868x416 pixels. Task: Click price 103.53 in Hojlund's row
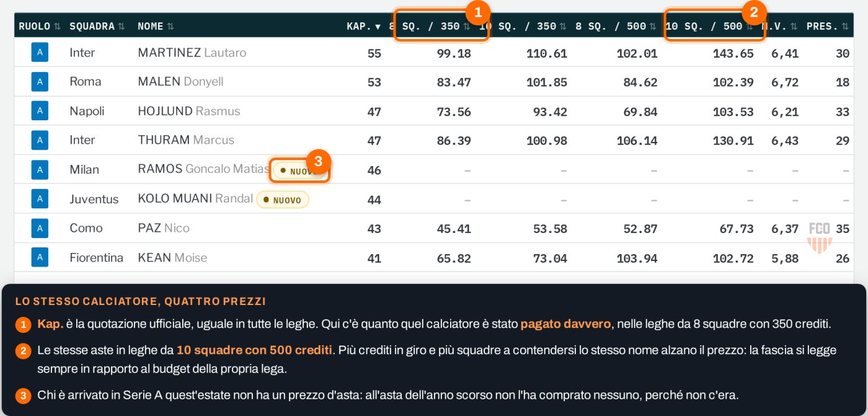(x=733, y=112)
